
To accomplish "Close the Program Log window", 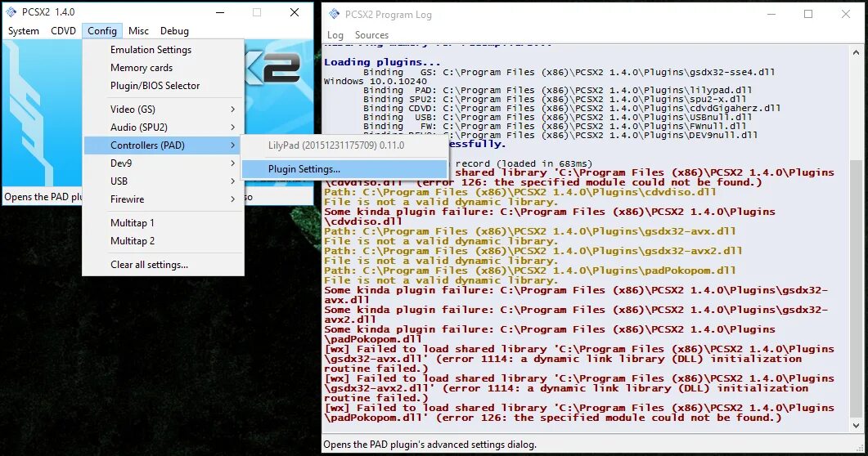I will 845,15.
